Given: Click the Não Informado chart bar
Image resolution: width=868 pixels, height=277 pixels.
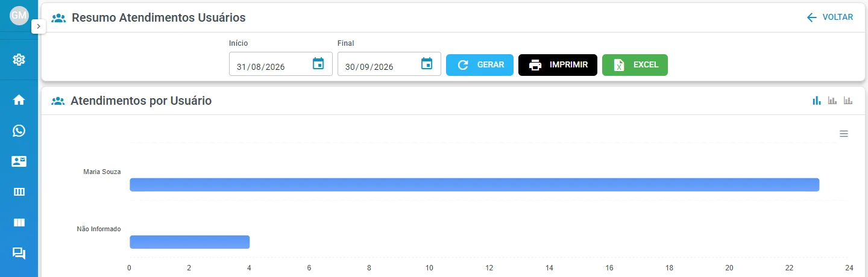Looking at the screenshot, I should point(189,242).
